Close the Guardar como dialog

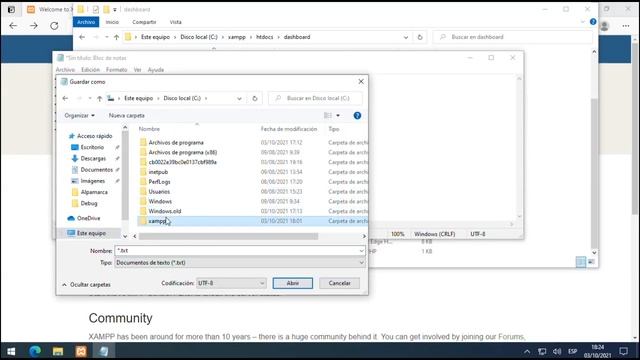pyautogui.click(x=361, y=82)
